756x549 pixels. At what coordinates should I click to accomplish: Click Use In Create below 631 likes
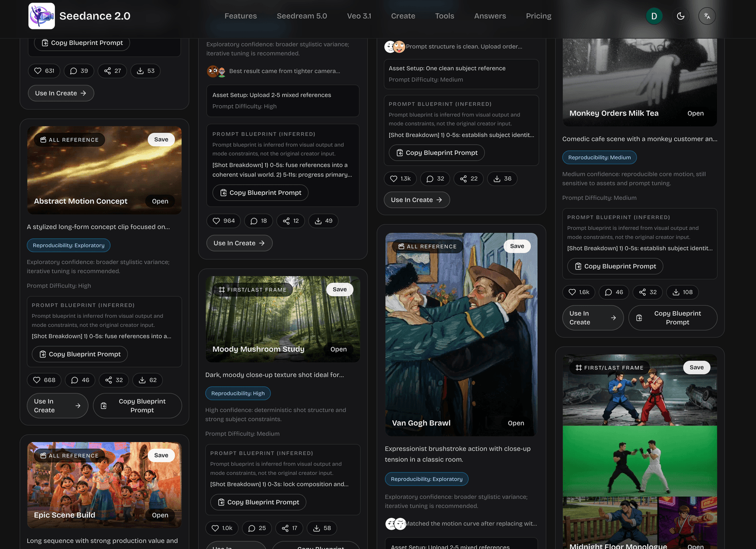point(61,93)
